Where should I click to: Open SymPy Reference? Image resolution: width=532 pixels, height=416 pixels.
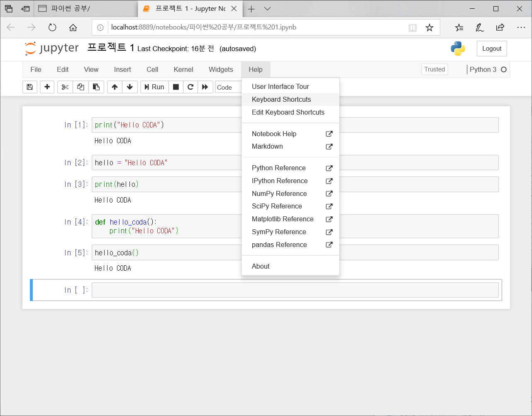coord(290,232)
